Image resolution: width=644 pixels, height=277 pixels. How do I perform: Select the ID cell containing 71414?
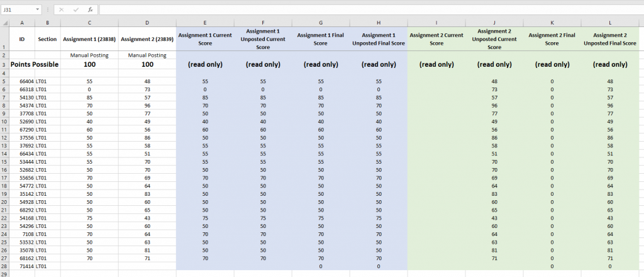[26, 267]
